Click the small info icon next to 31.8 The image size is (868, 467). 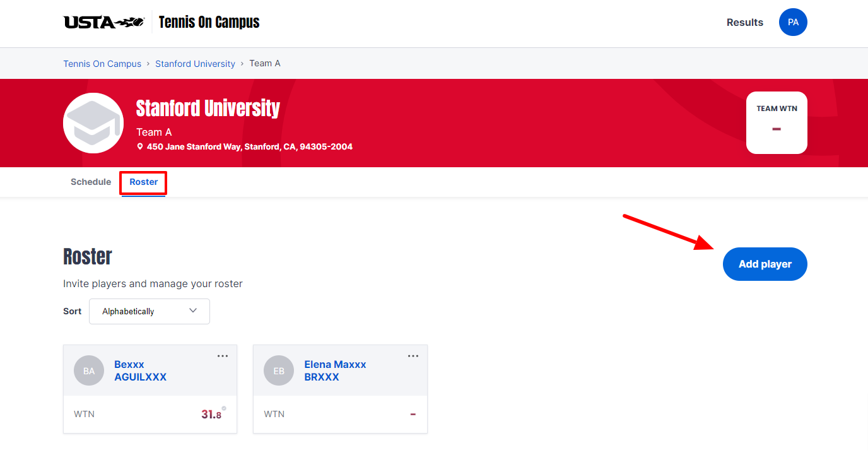pos(224,408)
